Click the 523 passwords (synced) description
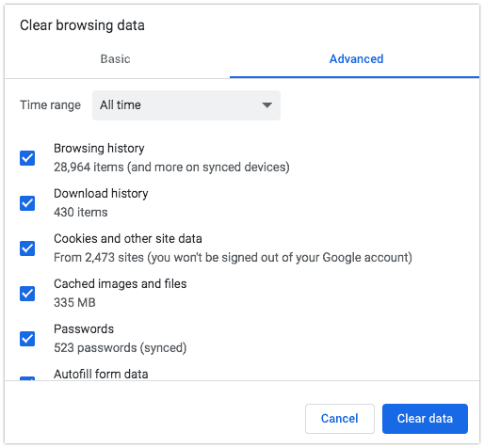This screenshot has width=484, height=448. pyautogui.click(x=121, y=348)
